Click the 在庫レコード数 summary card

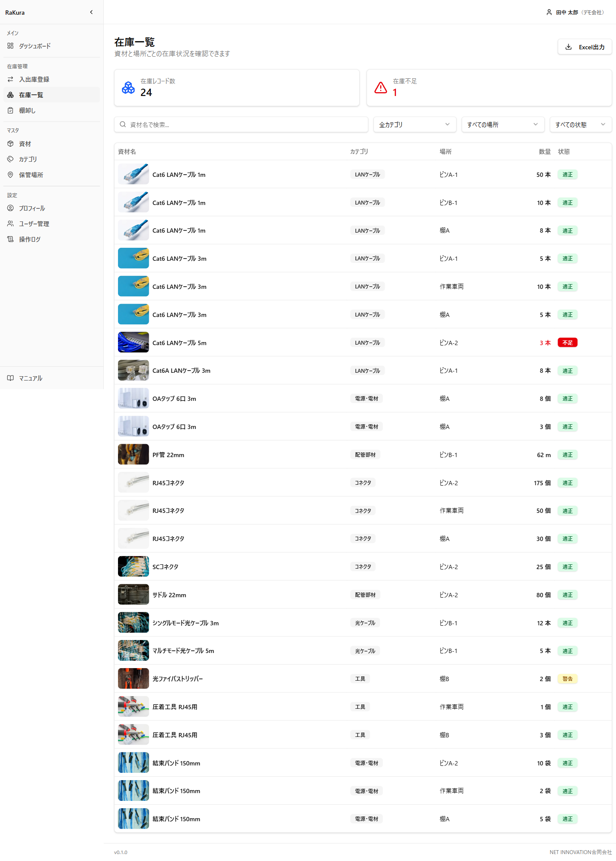(236, 88)
